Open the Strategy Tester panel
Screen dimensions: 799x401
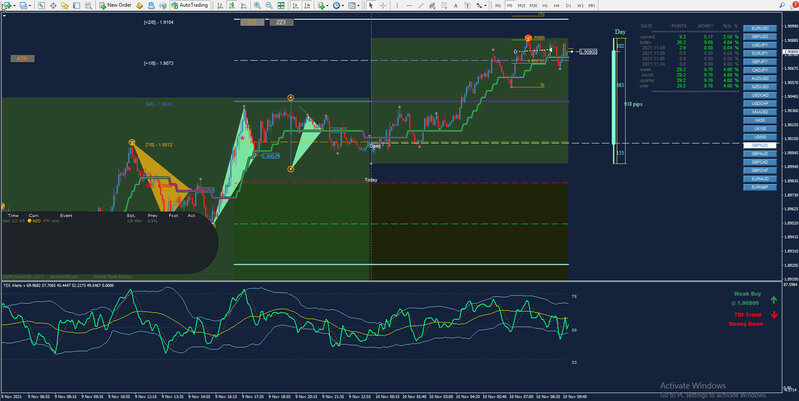coord(89,5)
